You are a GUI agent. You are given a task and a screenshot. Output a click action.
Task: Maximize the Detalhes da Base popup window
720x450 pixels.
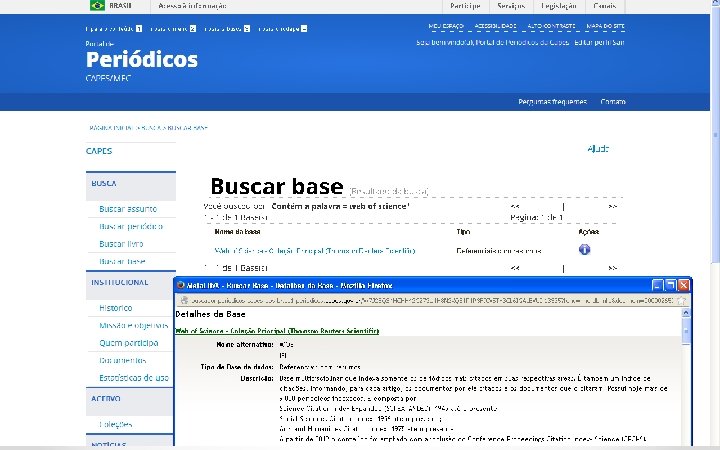[x=670, y=285]
